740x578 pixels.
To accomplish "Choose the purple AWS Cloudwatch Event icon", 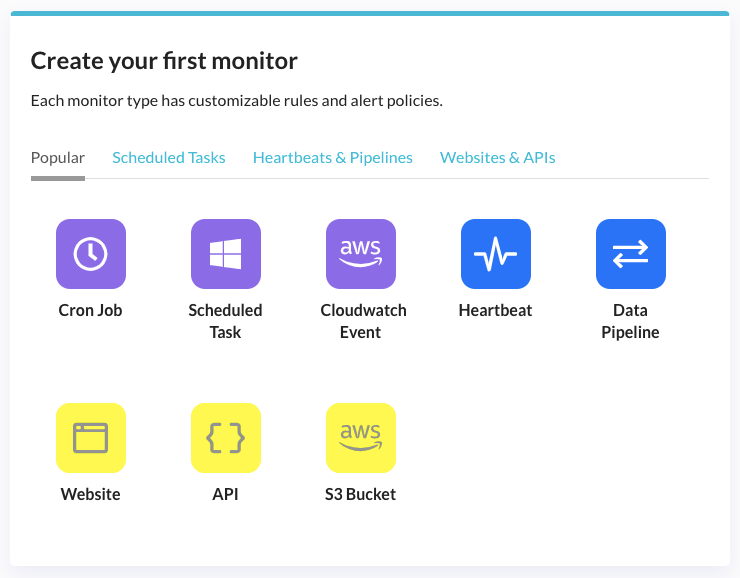I will 360,254.
